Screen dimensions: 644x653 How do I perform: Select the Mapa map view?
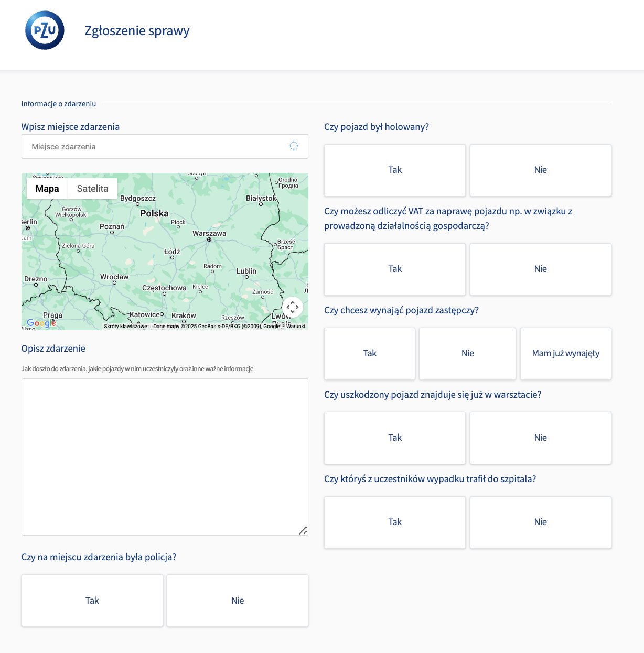47,189
